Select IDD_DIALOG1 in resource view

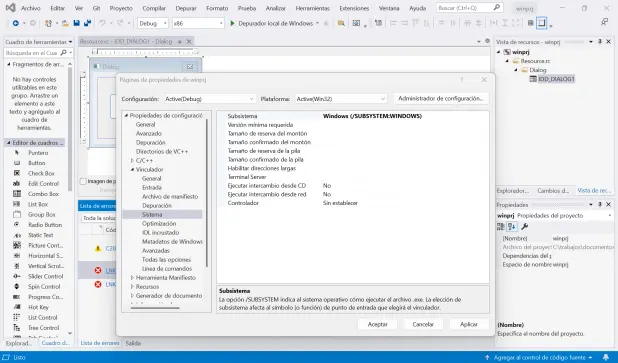coord(556,79)
